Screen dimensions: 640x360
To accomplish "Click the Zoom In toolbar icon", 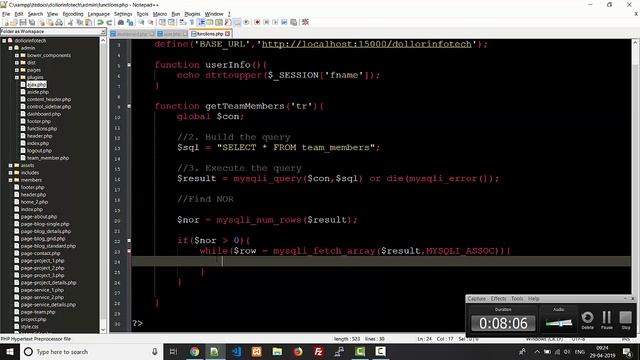I will pyautogui.click(x=141, y=22).
